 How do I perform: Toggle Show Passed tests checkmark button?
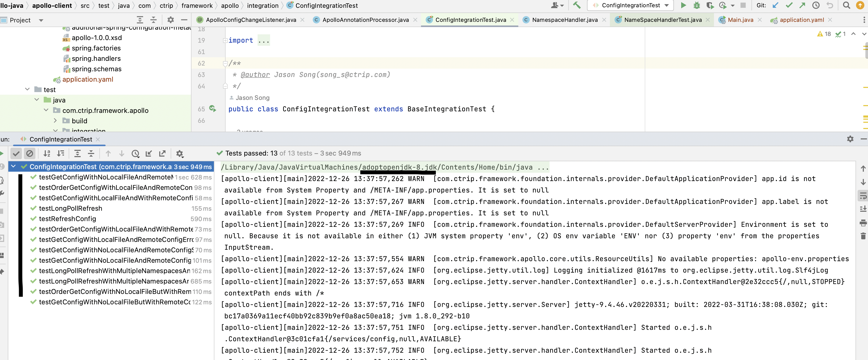coord(16,153)
